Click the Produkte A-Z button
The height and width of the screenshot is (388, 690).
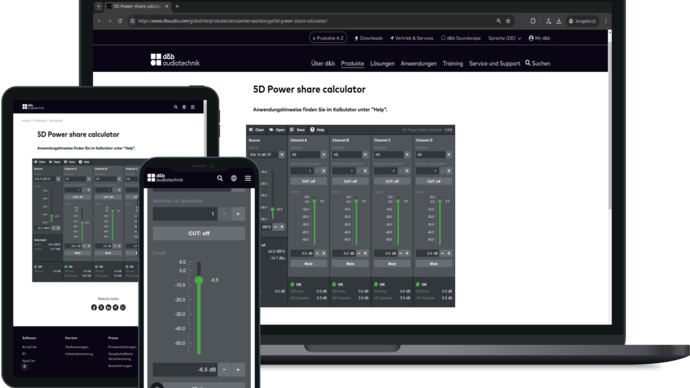(x=328, y=38)
